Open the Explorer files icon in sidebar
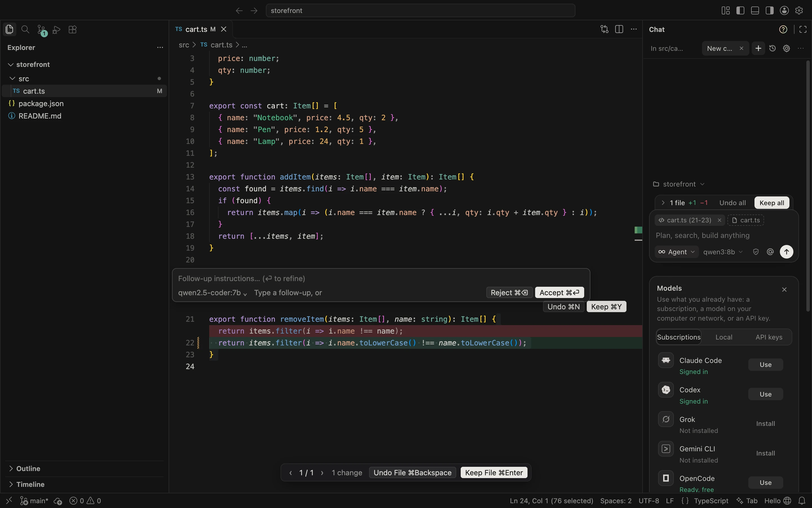 pyautogui.click(x=9, y=30)
